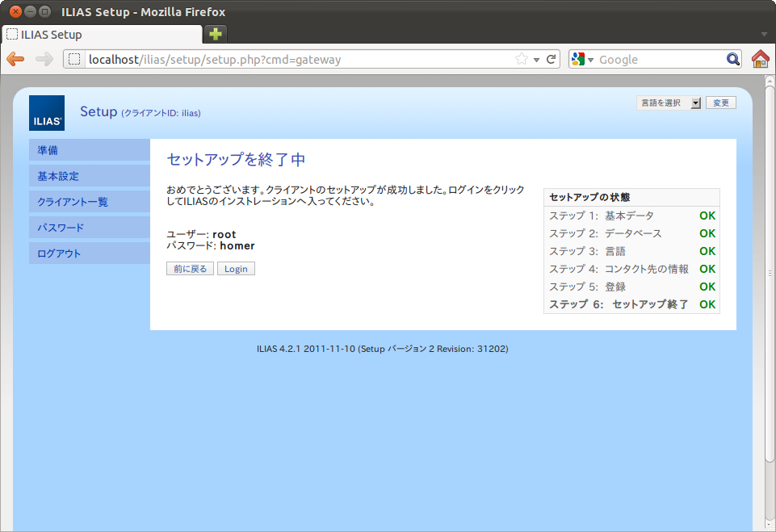The width and height of the screenshot is (776, 532).
Task: Bookmark this page with the star icon
Action: pos(522,59)
